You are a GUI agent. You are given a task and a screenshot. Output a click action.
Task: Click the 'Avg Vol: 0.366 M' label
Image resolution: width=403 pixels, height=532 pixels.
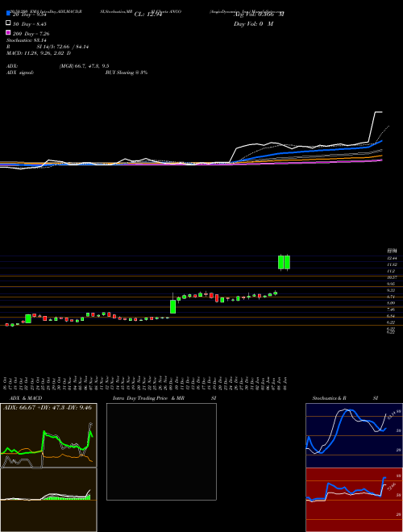click(x=259, y=15)
